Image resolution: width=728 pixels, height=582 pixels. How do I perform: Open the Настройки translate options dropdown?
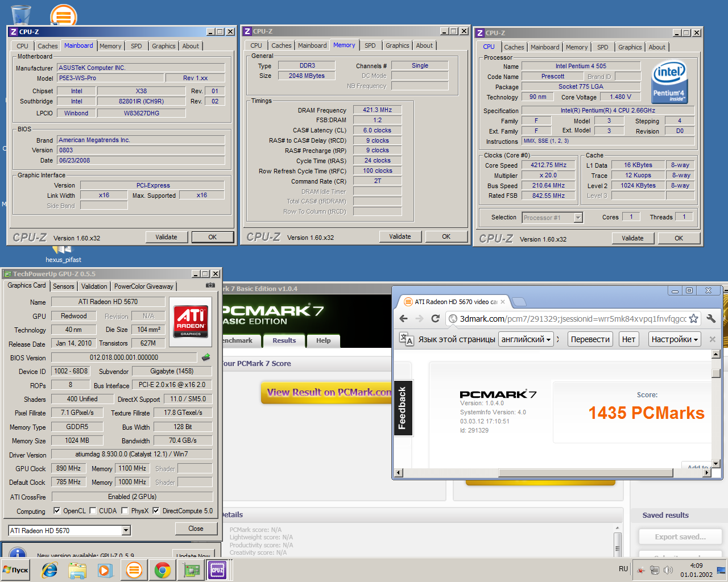675,339
